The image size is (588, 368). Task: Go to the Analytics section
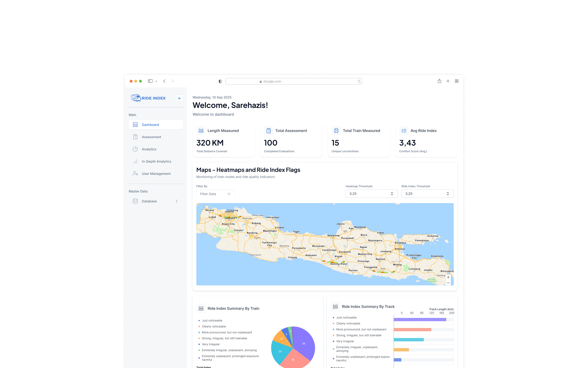[156, 149]
